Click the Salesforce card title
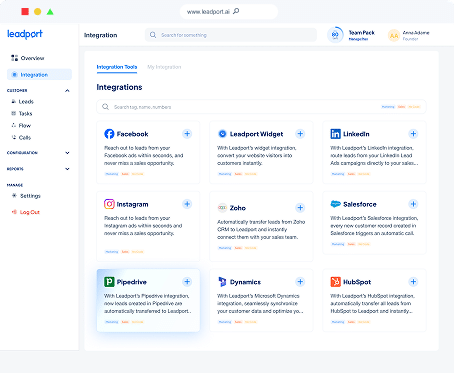 pyautogui.click(x=360, y=204)
